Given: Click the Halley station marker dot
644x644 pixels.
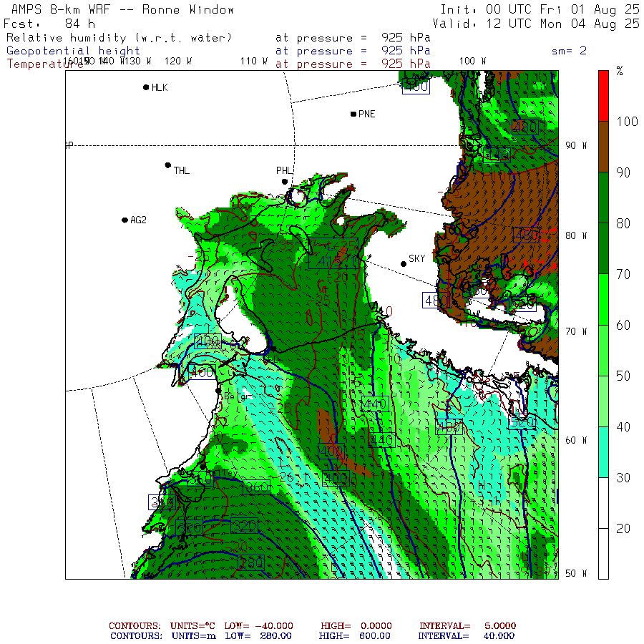Looking at the screenshot, I should coord(203,467).
